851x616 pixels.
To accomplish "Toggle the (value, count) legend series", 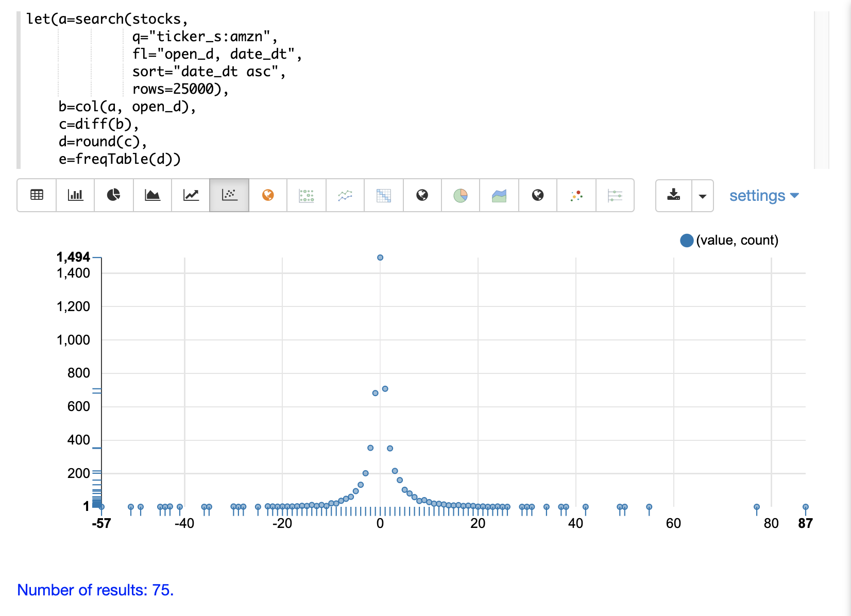I will coord(729,241).
